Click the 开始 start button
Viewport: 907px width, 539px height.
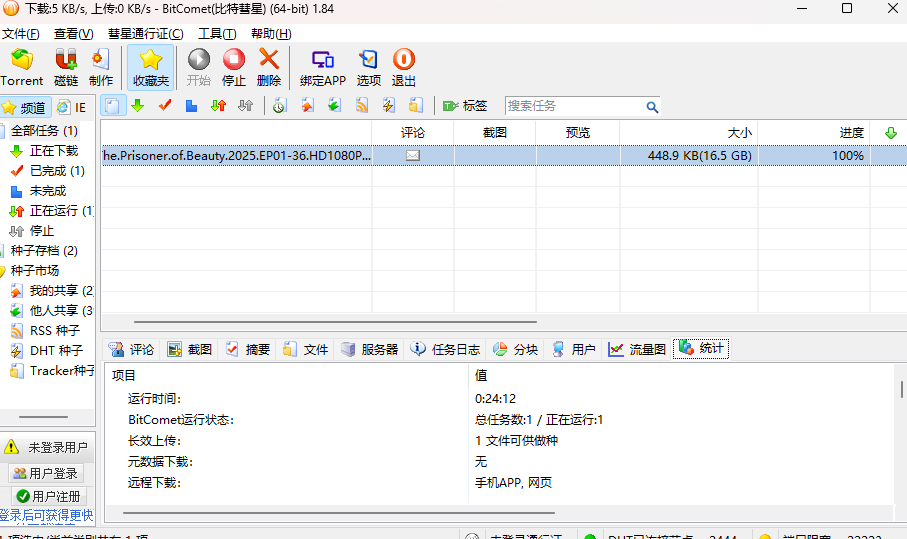click(198, 67)
